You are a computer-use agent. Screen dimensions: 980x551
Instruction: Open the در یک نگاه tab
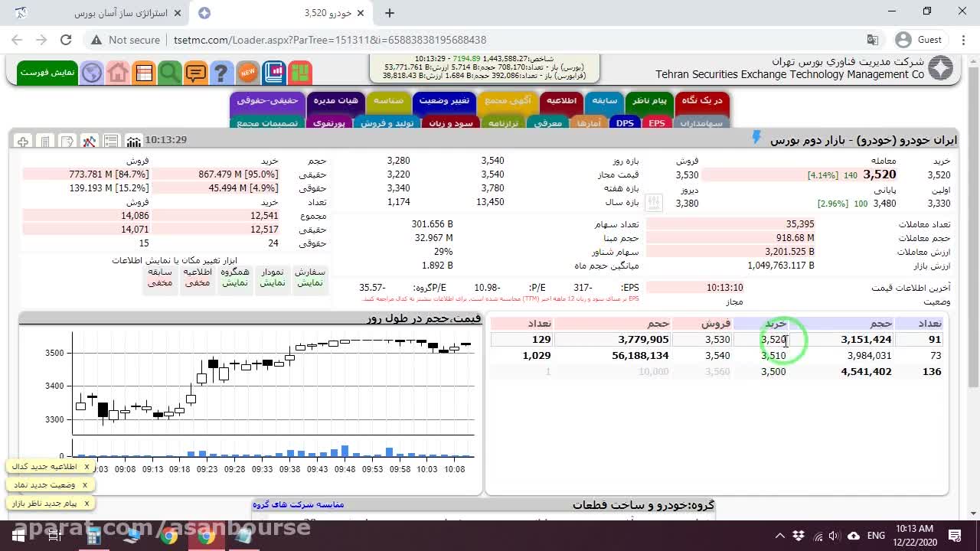(701, 101)
